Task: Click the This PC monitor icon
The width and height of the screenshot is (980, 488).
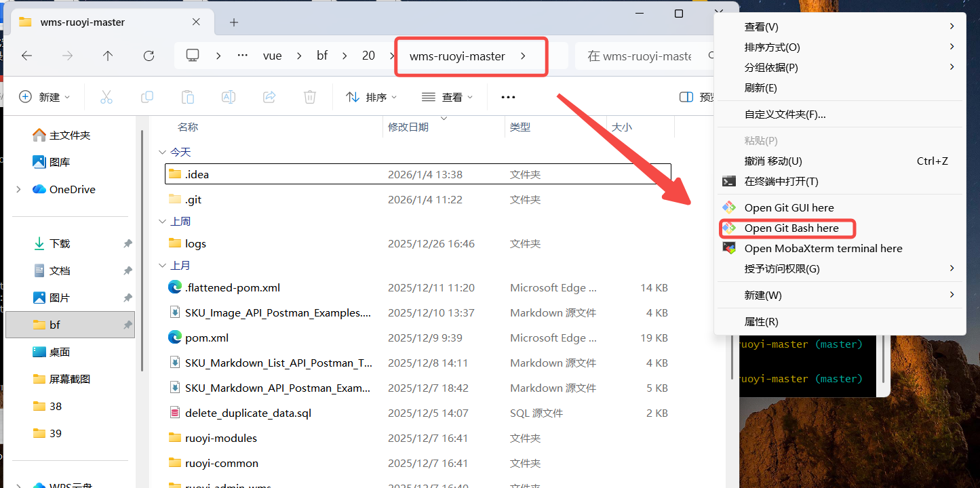Action: point(193,56)
